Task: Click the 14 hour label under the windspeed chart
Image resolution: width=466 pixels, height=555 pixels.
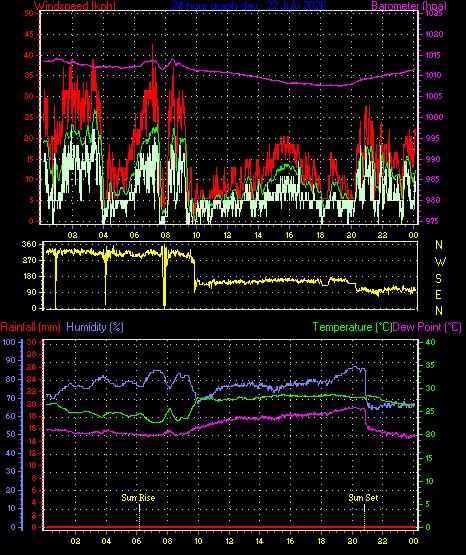Action: point(258,235)
